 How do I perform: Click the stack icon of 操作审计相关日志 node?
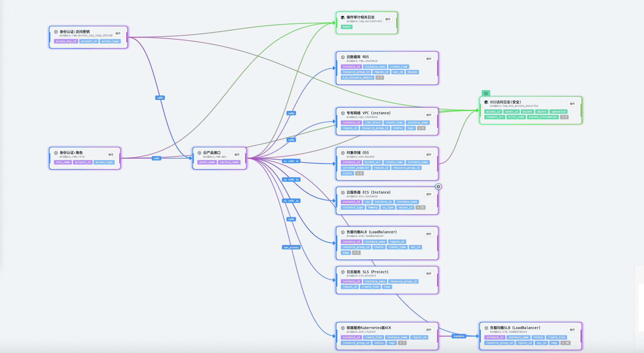pyautogui.click(x=343, y=17)
